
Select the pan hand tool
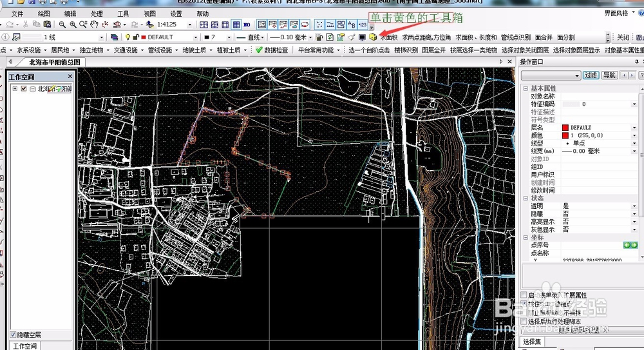(x=94, y=24)
